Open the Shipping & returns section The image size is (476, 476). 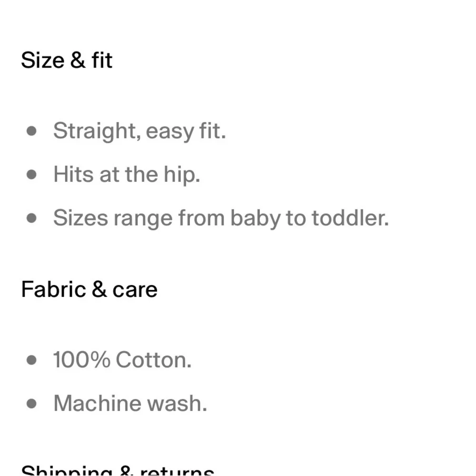pyautogui.click(x=118, y=471)
